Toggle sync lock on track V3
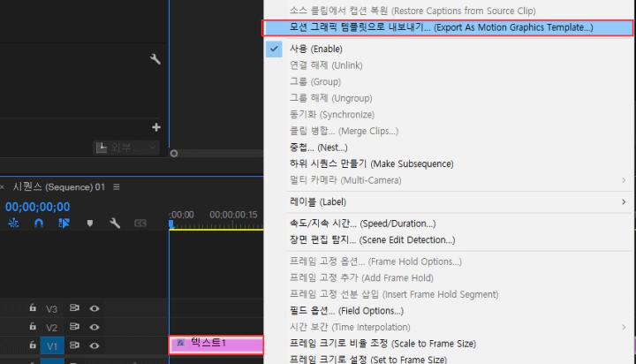This screenshot has height=364, width=636. click(x=74, y=308)
